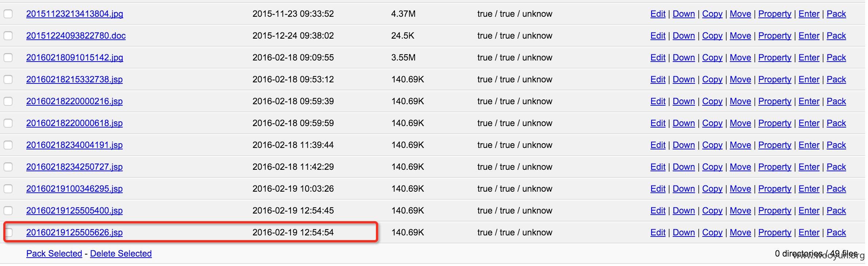The width and height of the screenshot is (868, 266).
Task: Open image 20160218091015142.jpg link
Action: 74,58
